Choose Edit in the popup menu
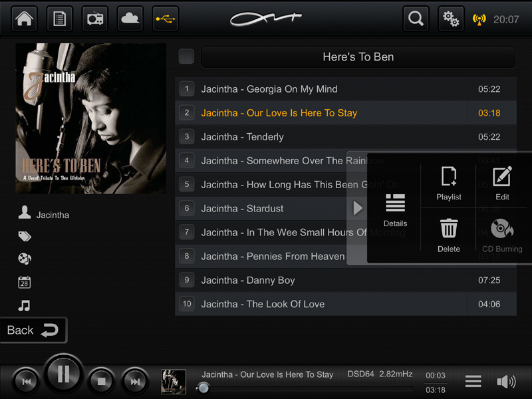 click(502, 184)
